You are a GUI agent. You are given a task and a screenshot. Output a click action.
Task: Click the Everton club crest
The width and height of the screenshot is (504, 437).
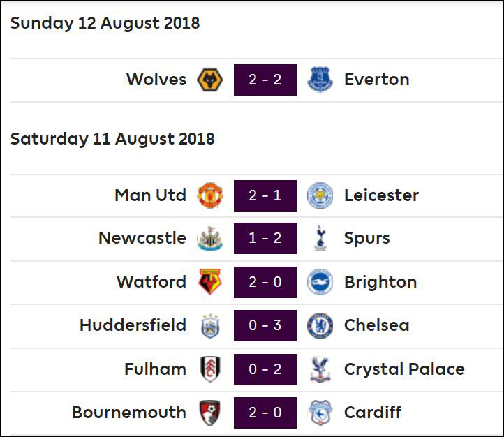tap(320, 80)
